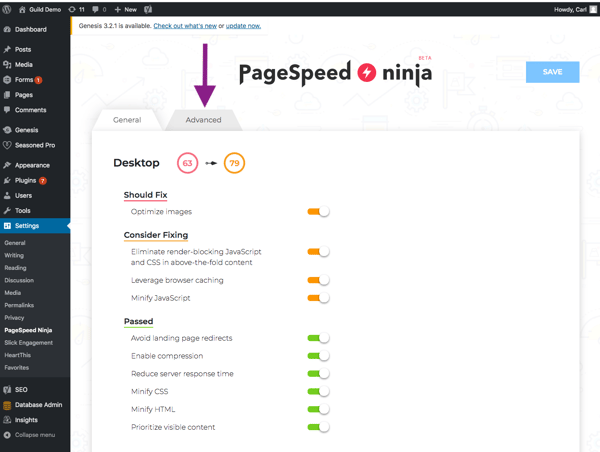Open General under Settings submenu

15,243
